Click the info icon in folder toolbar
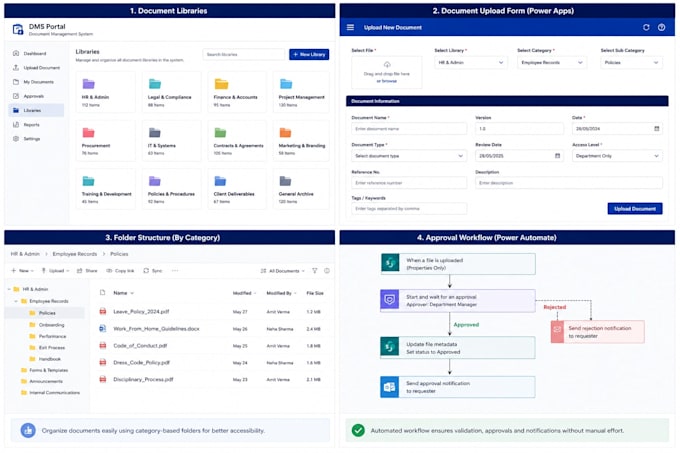Image resolution: width=680 pixels, height=453 pixels. [327, 271]
